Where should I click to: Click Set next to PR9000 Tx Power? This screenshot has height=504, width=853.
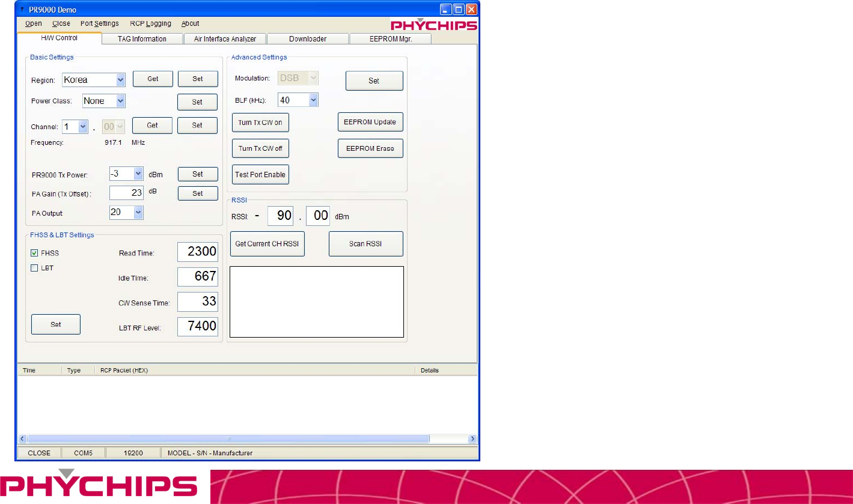198,174
